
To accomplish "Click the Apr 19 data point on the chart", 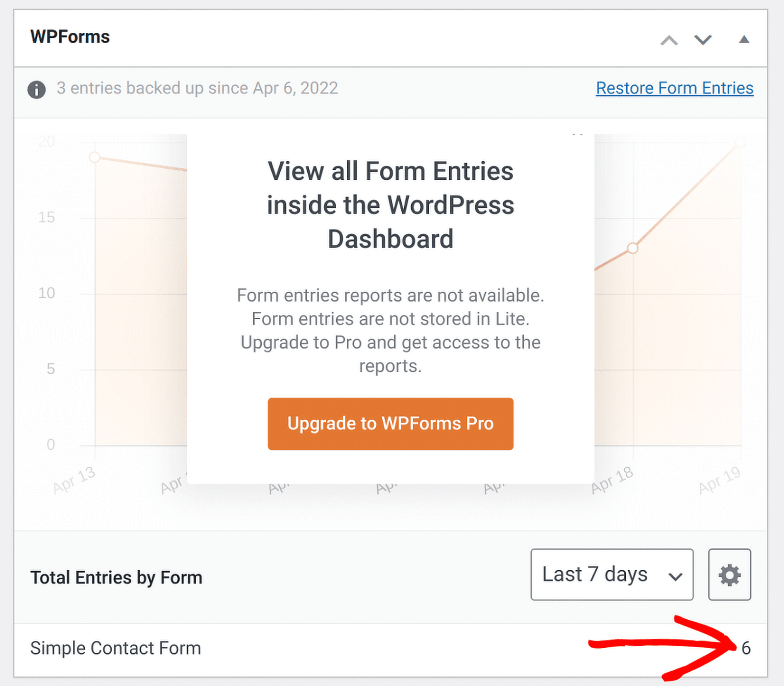I will point(740,143).
